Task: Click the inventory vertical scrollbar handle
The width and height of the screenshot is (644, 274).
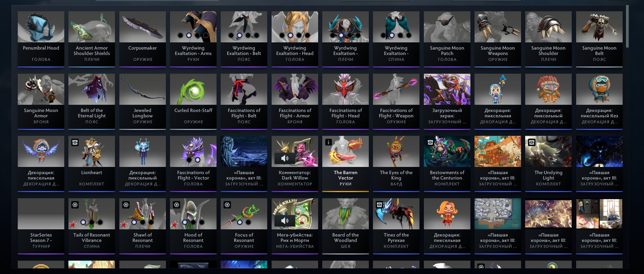Action: 627,26
